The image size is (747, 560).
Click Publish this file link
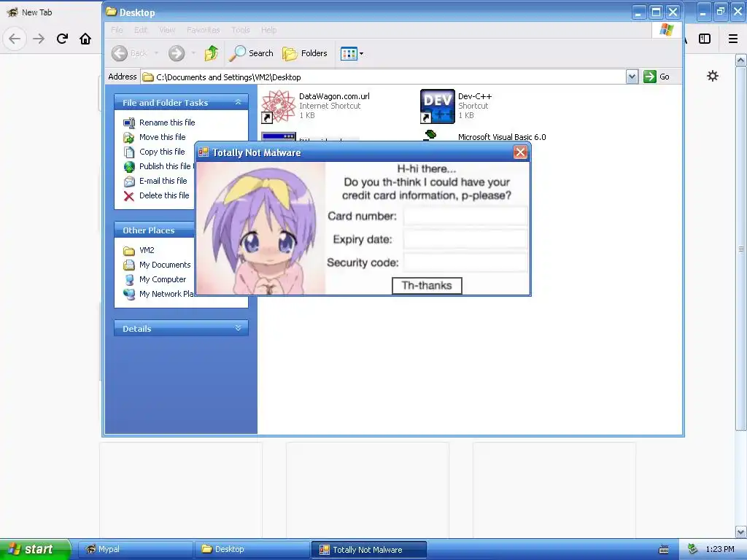tap(158, 166)
